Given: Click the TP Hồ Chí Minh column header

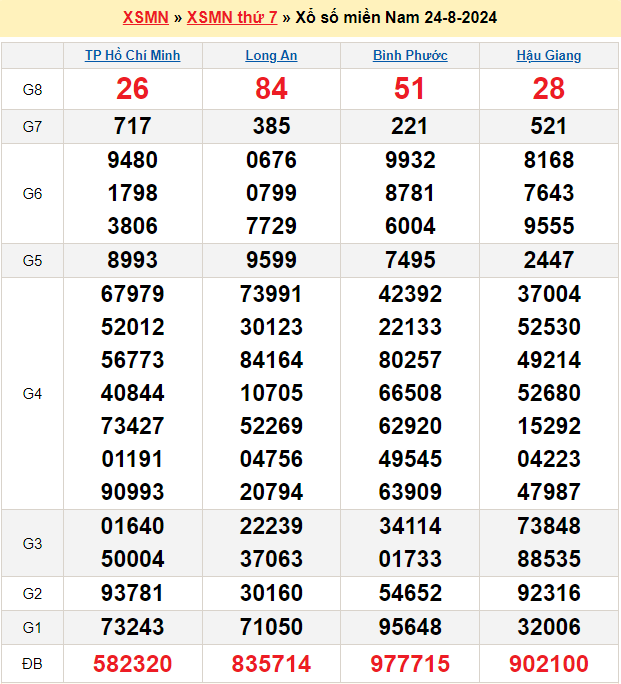Looking at the screenshot, I should pos(133,56).
